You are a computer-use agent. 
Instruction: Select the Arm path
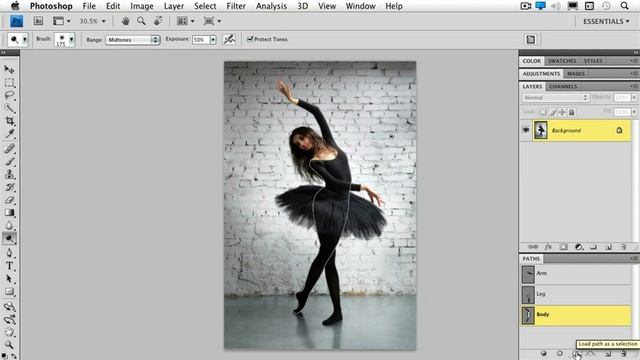tap(576, 274)
